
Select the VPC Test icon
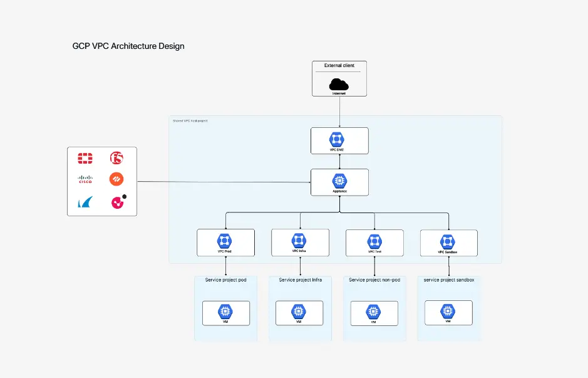374,241
